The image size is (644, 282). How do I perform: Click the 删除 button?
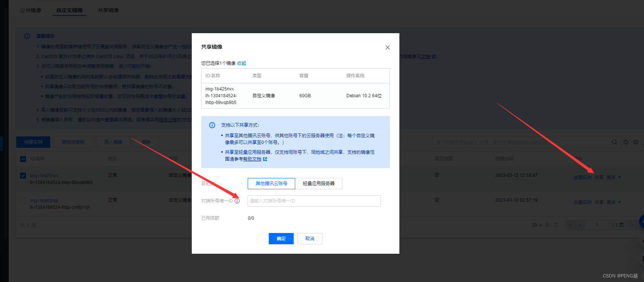(146, 142)
